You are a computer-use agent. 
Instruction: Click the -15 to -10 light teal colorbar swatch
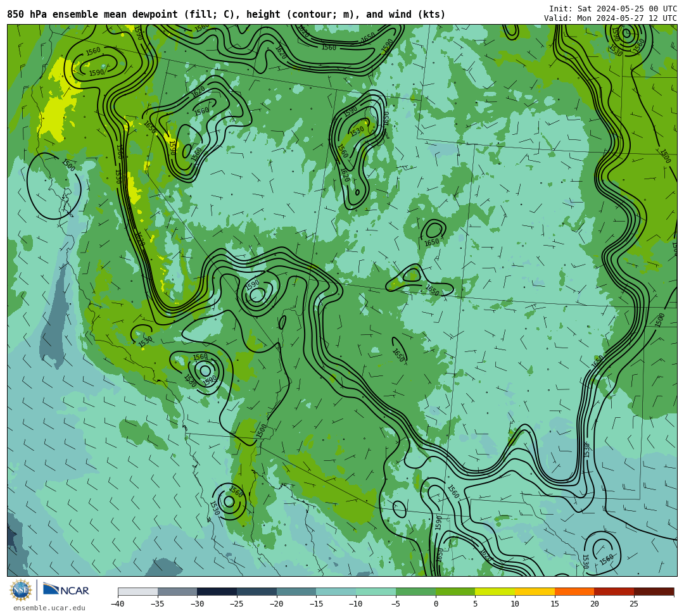(x=336, y=591)
